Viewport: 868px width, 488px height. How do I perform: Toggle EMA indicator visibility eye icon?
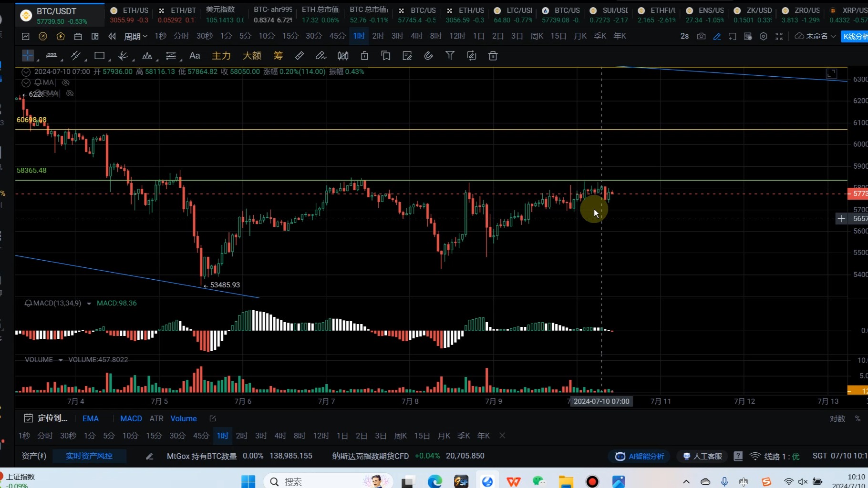70,93
